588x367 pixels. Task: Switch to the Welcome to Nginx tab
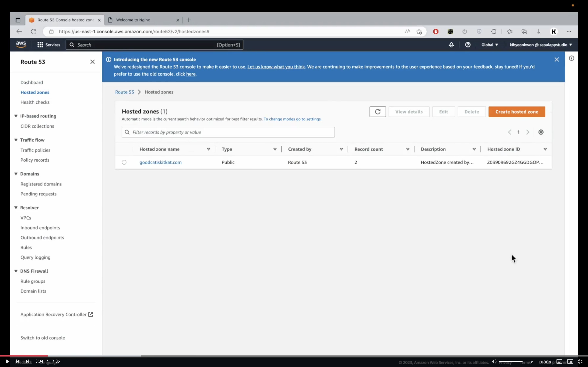[x=143, y=20]
